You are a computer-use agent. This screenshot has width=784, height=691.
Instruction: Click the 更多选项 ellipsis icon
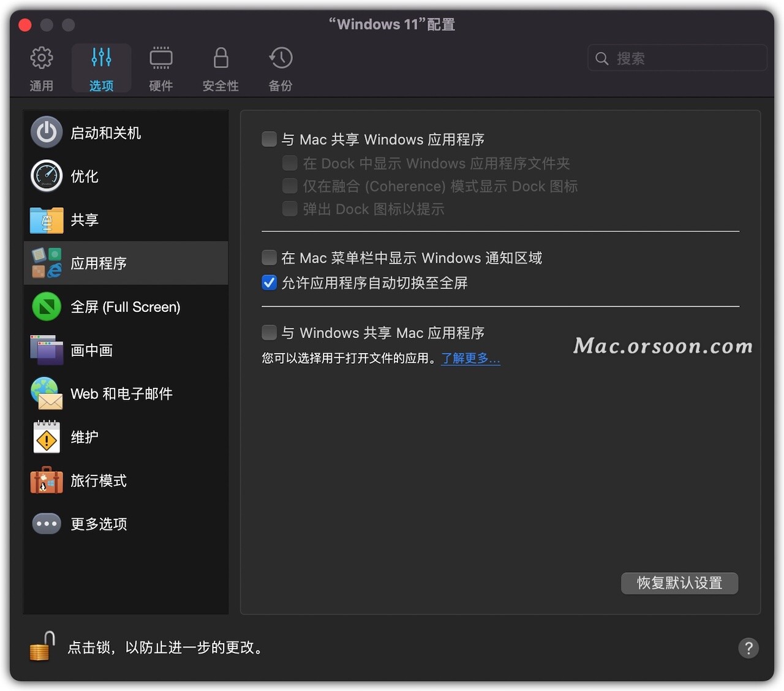[x=47, y=524]
